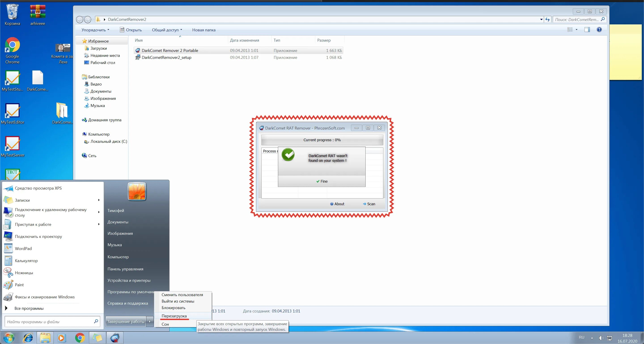This screenshot has width=644, height=344.
Task: Mute system volume from the tray
Action: coord(602,338)
